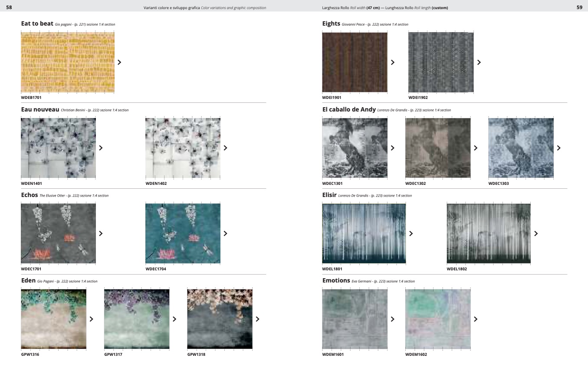
Task: Click the chevron next to GPW1317 swatch
Action: (174, 319)
